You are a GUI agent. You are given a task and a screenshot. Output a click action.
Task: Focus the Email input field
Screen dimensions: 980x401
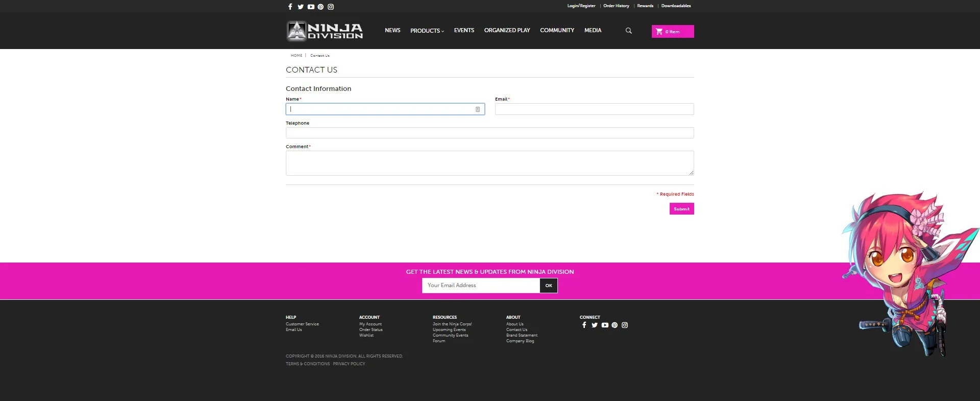coord(595,109)
